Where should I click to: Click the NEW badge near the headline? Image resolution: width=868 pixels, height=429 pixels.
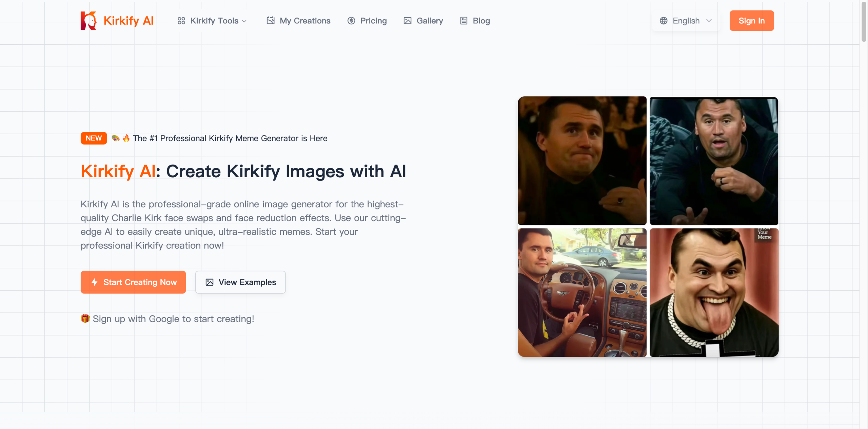tap(94, 138)
